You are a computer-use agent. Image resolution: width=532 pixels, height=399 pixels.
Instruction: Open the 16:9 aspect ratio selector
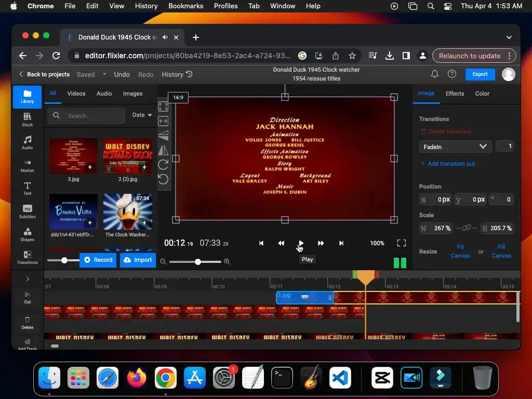(178, 97)
